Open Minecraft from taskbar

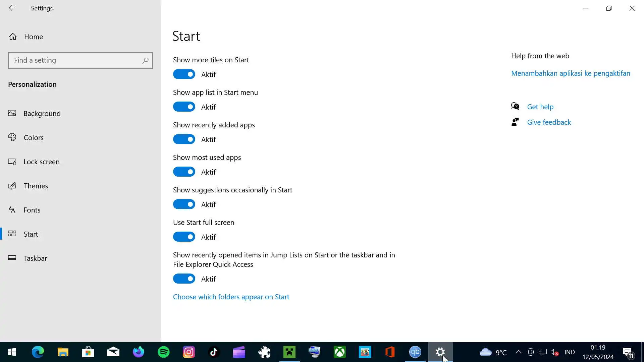pos(289,352)
